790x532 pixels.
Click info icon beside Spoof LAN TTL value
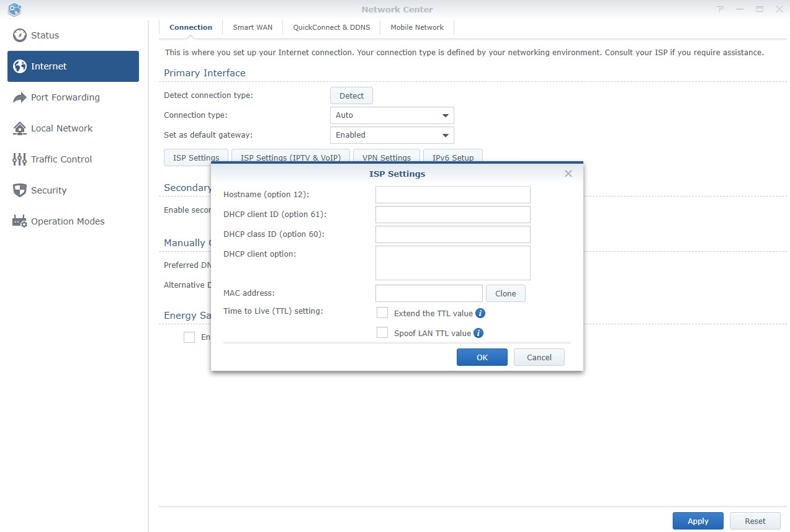click(478, 333)
